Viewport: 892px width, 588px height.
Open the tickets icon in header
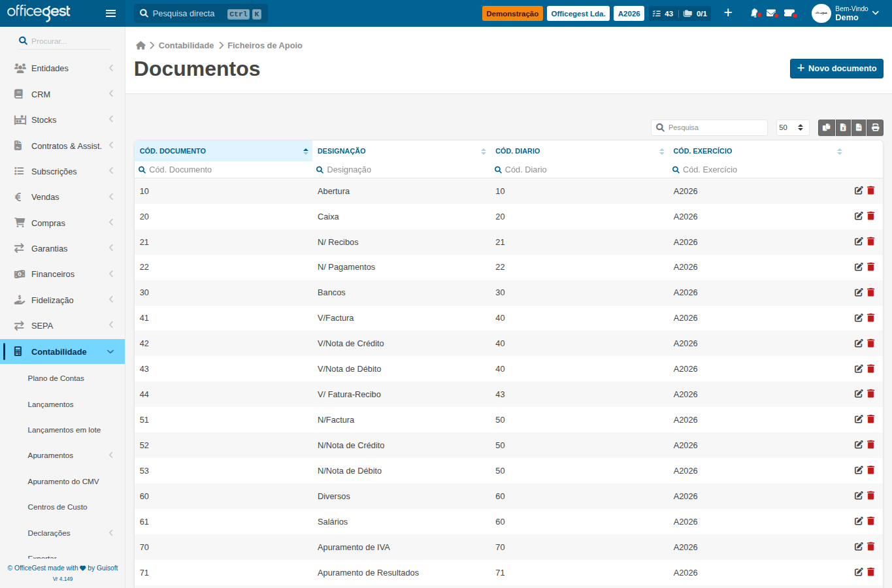pyautogui.click(x=789, y=13)
